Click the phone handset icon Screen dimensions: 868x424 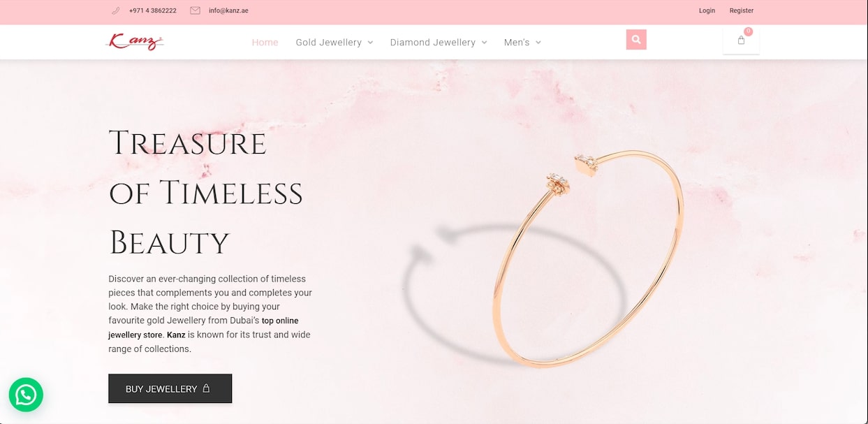pyautogui.click(x=116, y=10)
